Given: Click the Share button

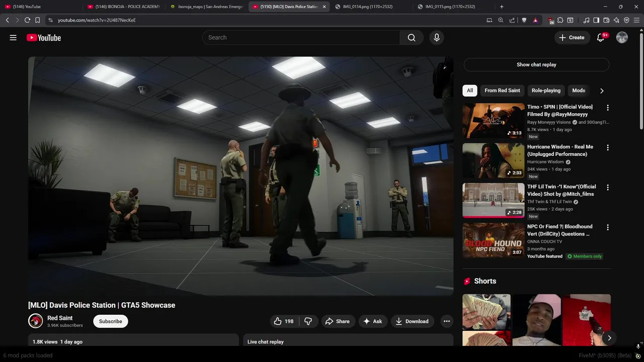Looking at the screenshot, I should tap(337, 321).
